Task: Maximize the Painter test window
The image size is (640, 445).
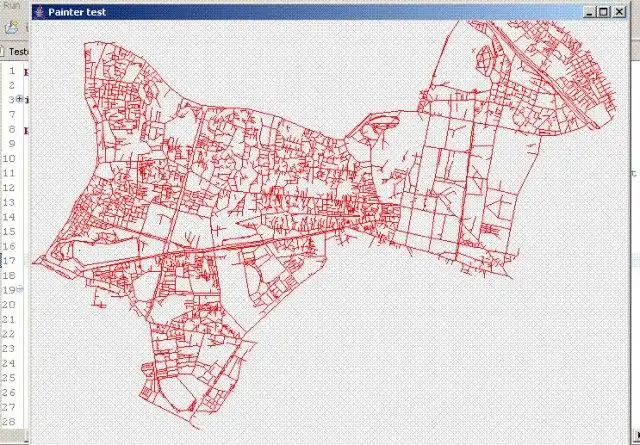Action: (604, 12)
